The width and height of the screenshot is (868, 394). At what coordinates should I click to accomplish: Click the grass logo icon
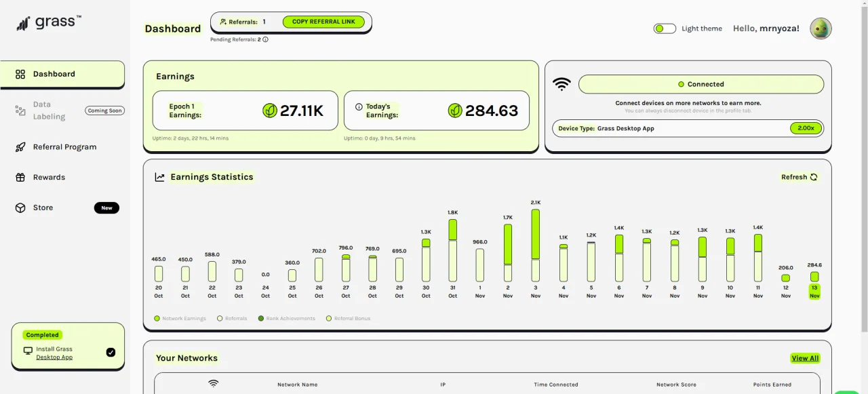click(23, 24)
